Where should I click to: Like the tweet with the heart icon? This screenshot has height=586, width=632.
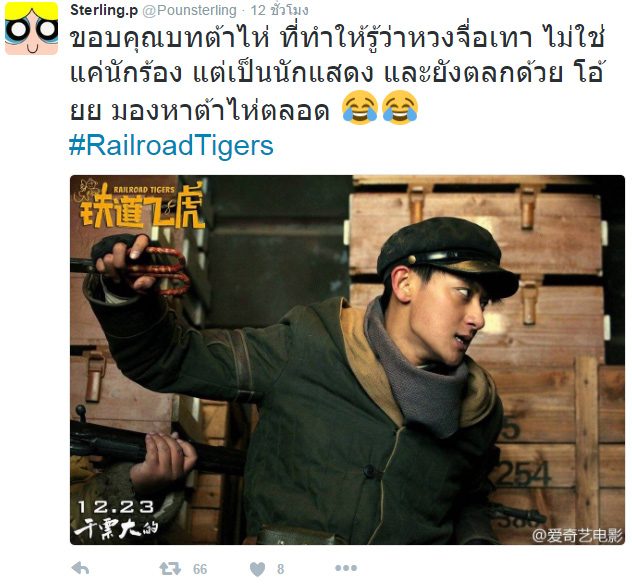point(257,569)
